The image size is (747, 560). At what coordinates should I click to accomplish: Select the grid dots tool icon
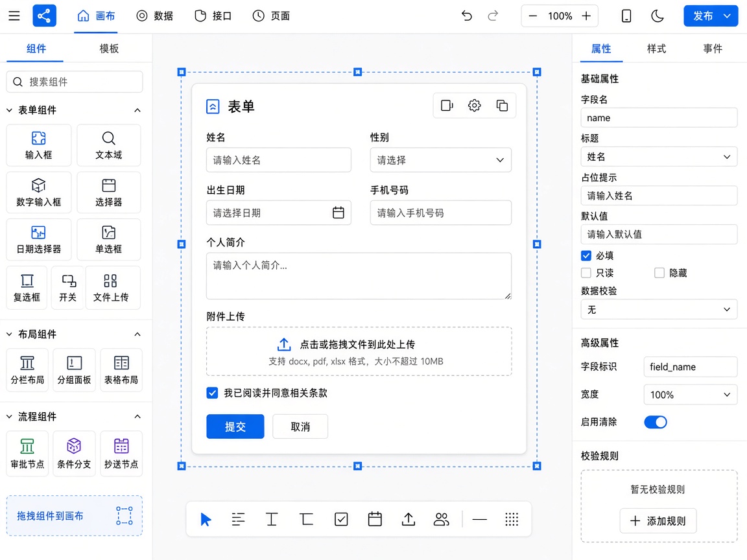[x=512, y=519]
